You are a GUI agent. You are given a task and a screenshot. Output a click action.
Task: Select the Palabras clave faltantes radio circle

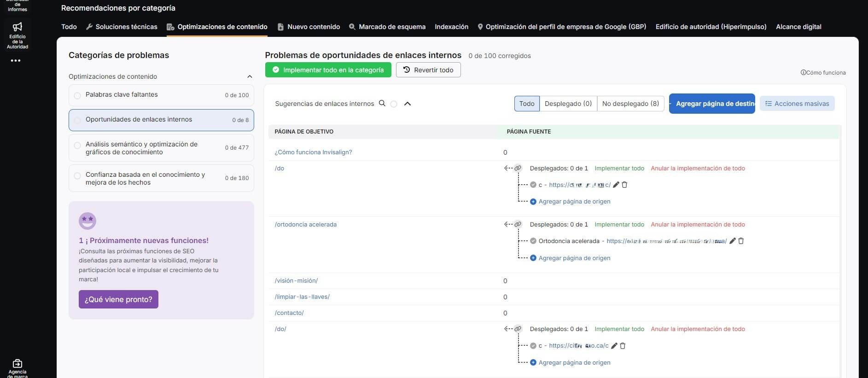(77, 95)
